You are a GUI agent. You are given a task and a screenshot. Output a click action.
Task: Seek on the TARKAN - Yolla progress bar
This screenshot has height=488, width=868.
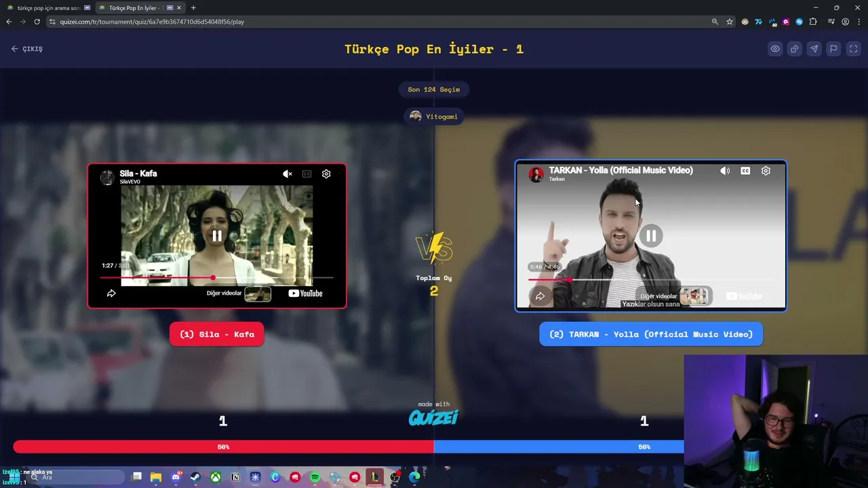click(651, 279)
